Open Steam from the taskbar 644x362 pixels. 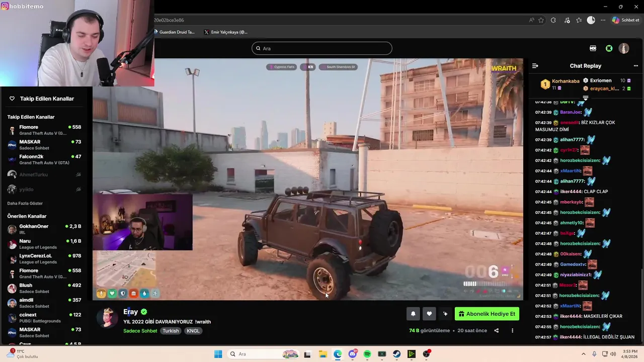click(397, 354)
